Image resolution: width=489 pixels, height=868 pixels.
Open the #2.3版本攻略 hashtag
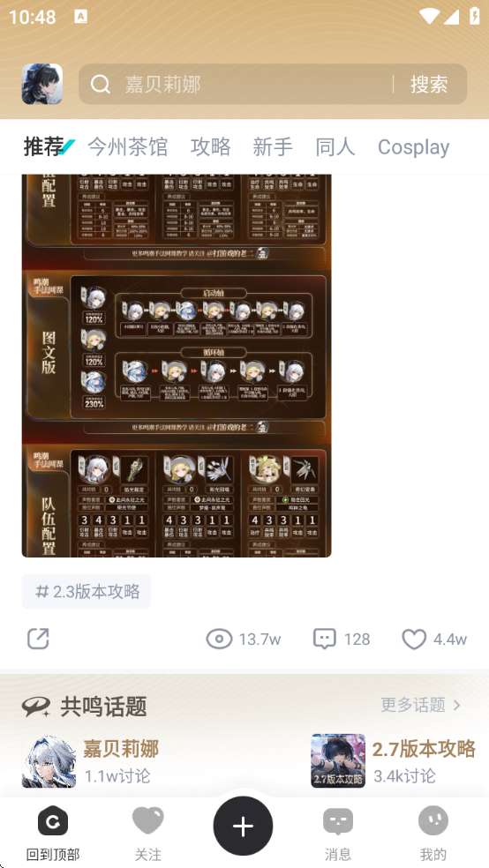[x=87, y=591]
